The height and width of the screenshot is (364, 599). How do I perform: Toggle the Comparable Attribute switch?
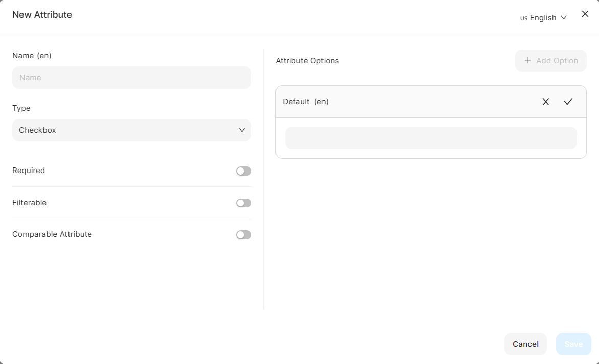[x=244, y=235]
